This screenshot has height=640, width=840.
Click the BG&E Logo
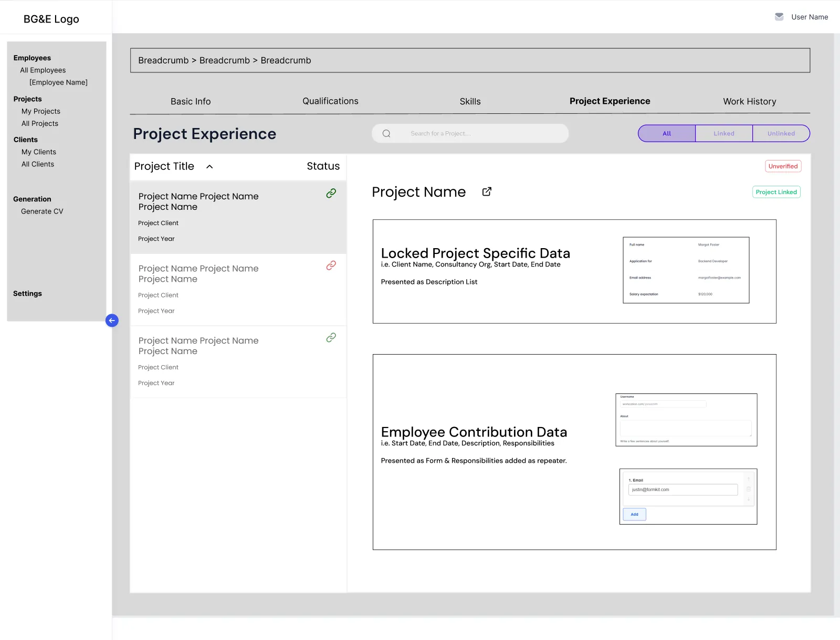click(51, 19)
